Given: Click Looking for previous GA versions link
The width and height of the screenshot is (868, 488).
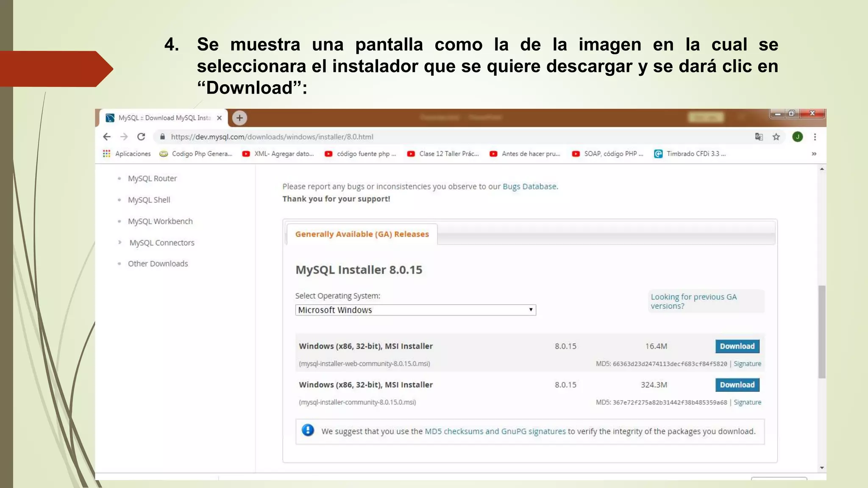Looking at the screenshot, I should point(693,301).
